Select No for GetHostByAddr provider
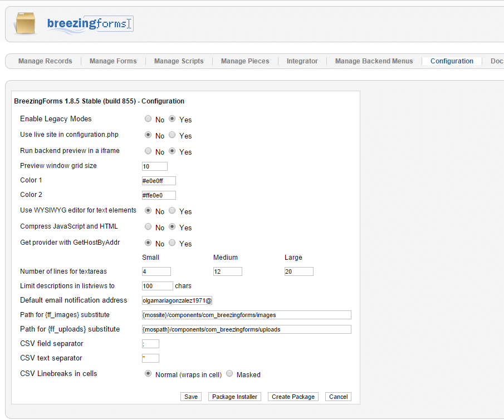 click(148, 243)
